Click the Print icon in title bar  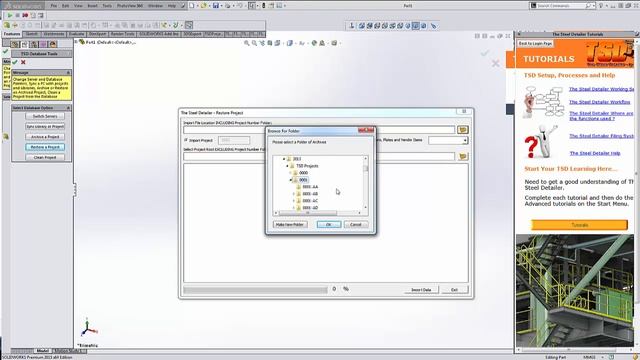pos(228,6)
